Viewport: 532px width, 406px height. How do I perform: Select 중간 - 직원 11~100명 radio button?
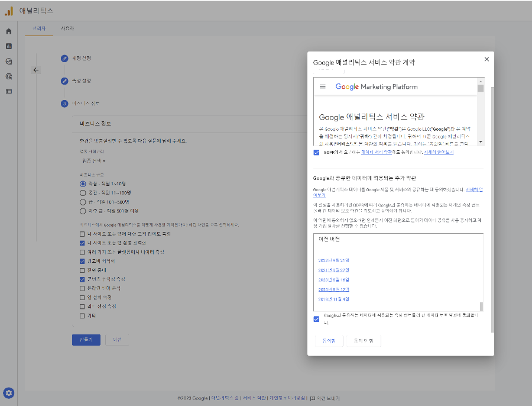(83, 193)
